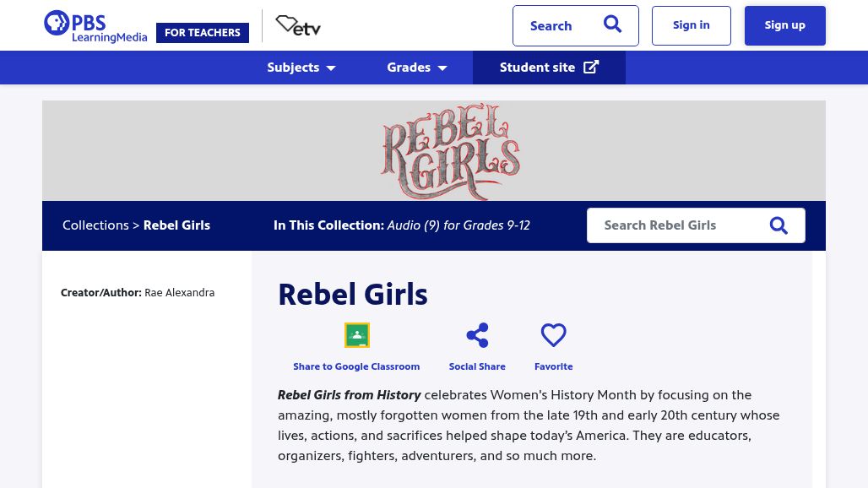Click the ETV station logo
This screenshot has height=488, width=868.
click(x=298, y=26)
